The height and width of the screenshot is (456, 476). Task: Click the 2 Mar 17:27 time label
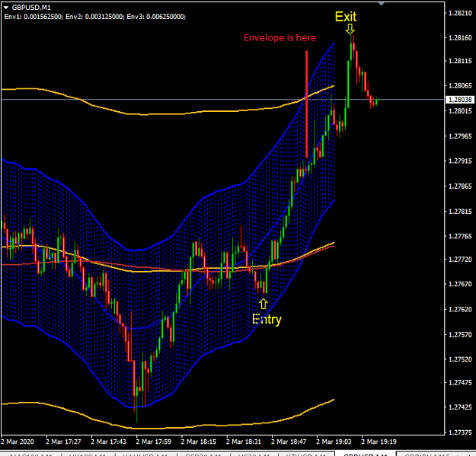63,442
